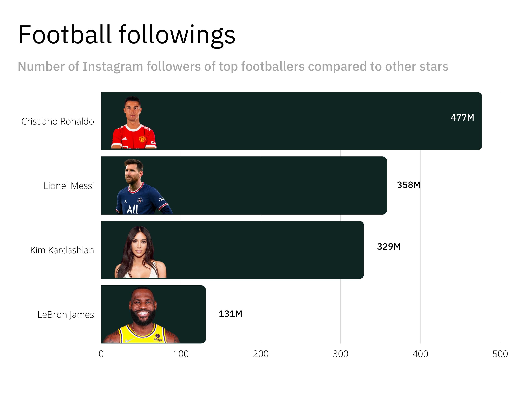
Task: Click the 400 x-axis tick label
Action: (x=420, y=354)
